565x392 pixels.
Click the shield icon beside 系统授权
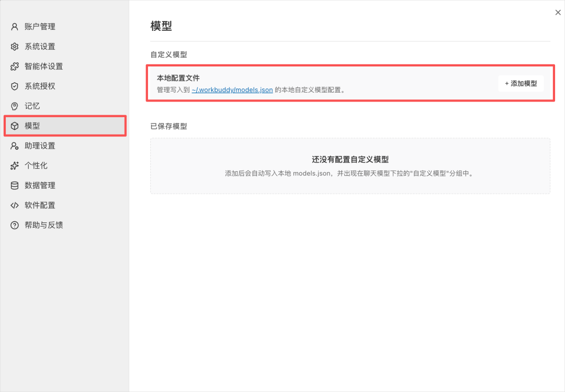point(15,86)
